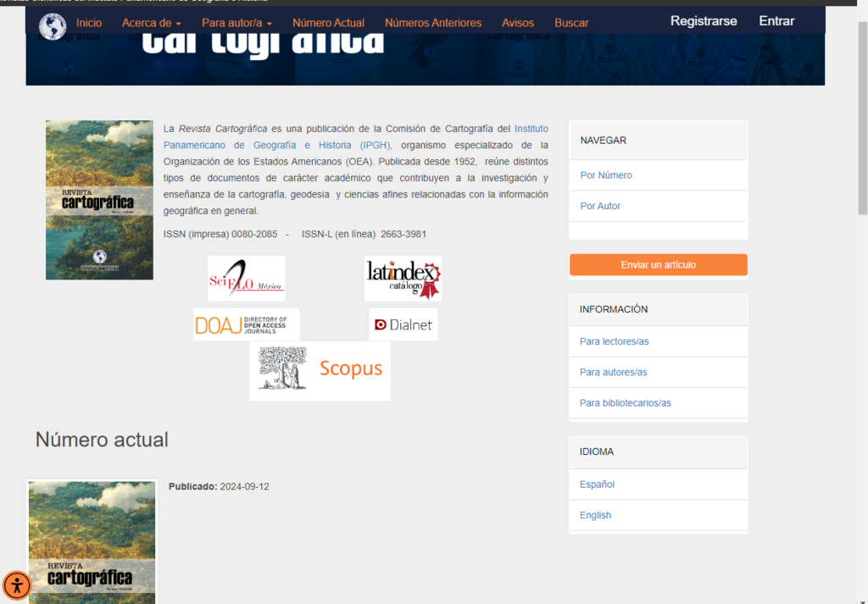Expand the Acerca de dropdown menu
Viewport: 868px width, 604px height.
pos(152,23)
